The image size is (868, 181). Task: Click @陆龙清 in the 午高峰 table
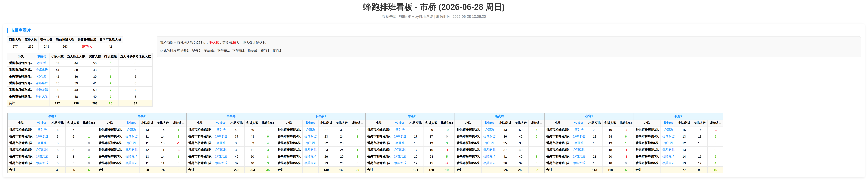point(221,156)
